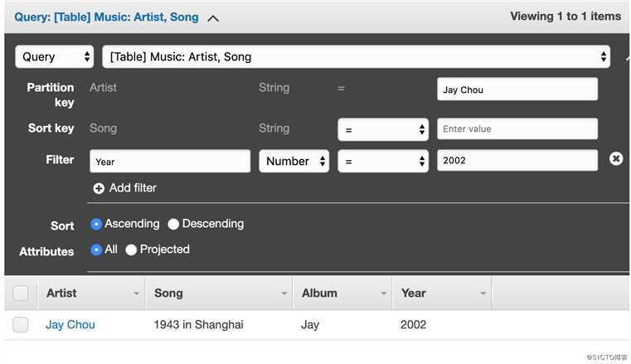Viewport: 631px width, 364px height.
Task: Click the Query: [Table] Music header link
Action: (x=107, y=17)
